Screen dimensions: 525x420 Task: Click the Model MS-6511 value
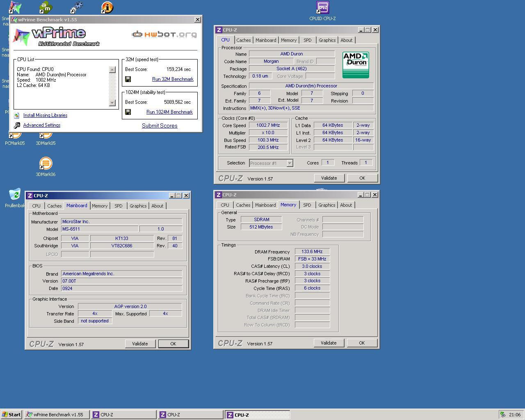100,229
